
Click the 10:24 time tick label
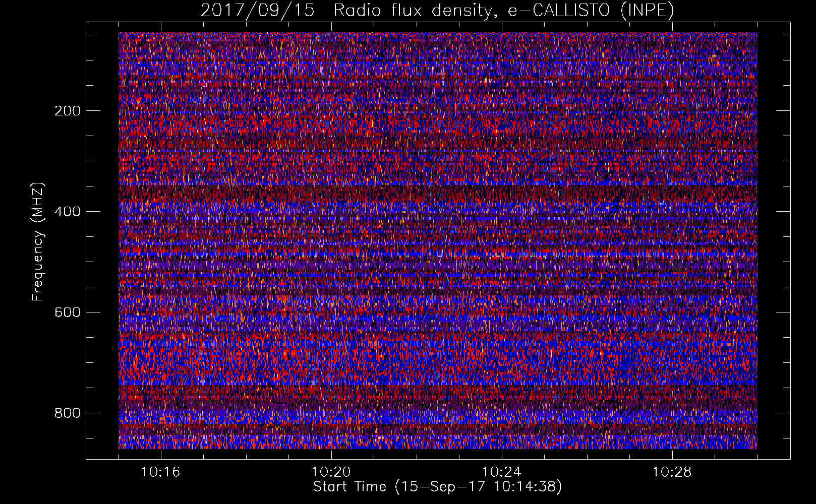coord(502,472)
